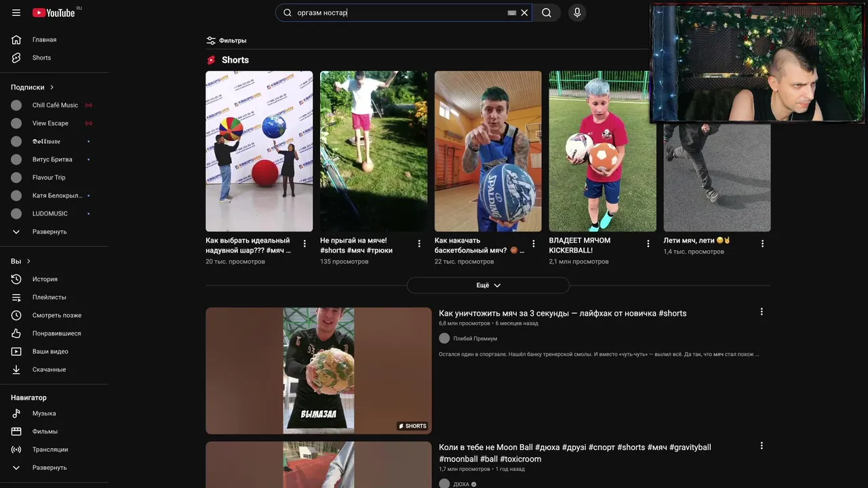Expand Shorts shelf with Ещё
Viewport: 868px width, 488px height.
tap(488, 285)
